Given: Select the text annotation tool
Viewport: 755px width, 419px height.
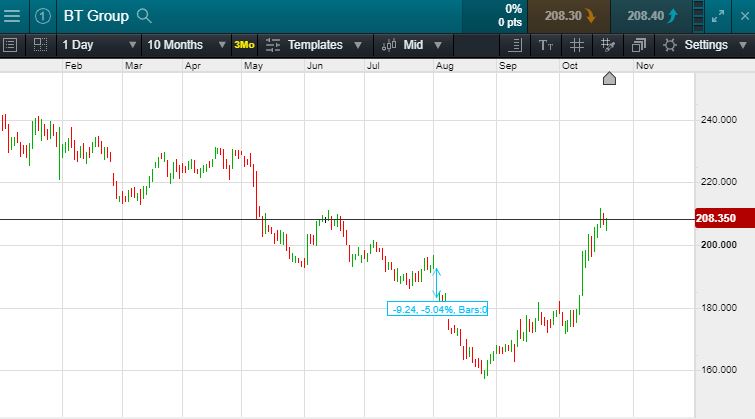Looking at the screenshot, I should coord(545,45).
